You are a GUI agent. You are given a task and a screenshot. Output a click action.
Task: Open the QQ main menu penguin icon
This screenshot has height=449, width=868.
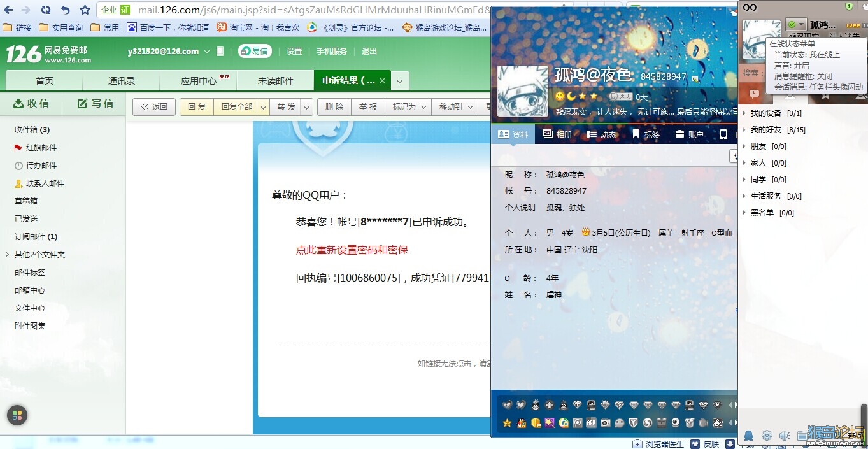click(749, 436)
